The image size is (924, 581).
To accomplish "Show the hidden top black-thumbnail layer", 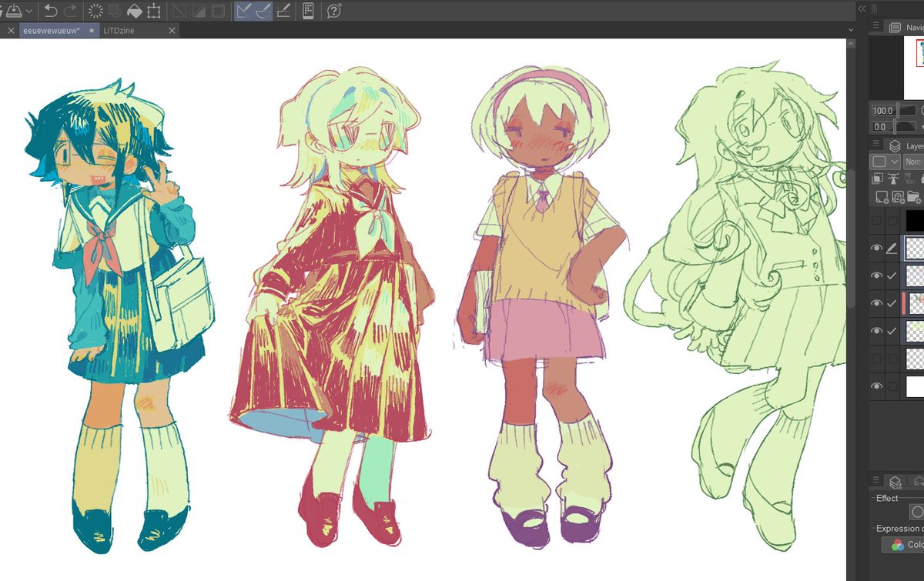I will (876, 221).
